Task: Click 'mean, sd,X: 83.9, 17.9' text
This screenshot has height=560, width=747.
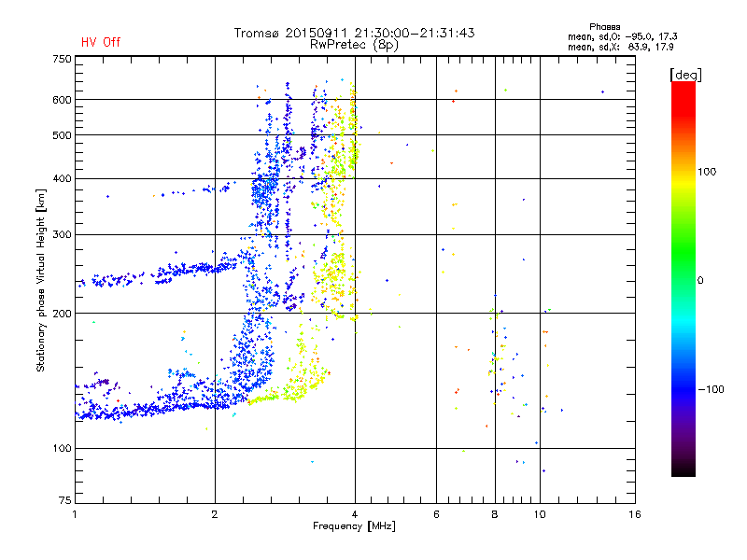Action: [620, 47]
